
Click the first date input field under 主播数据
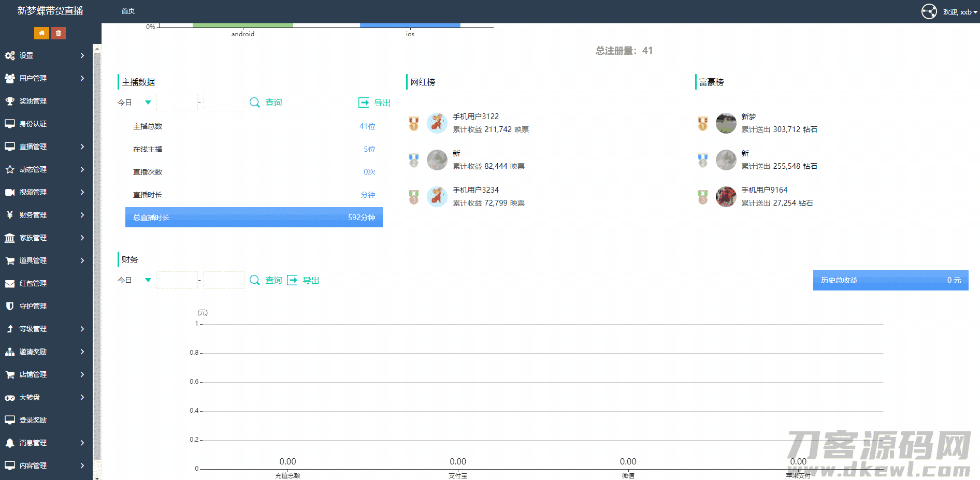[177, 103]
